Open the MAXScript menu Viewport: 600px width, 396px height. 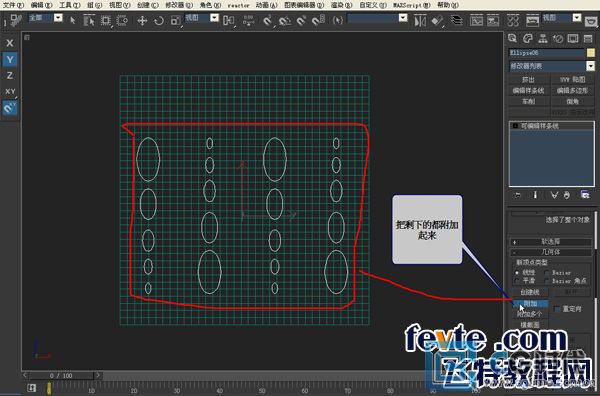coord(412,5)
